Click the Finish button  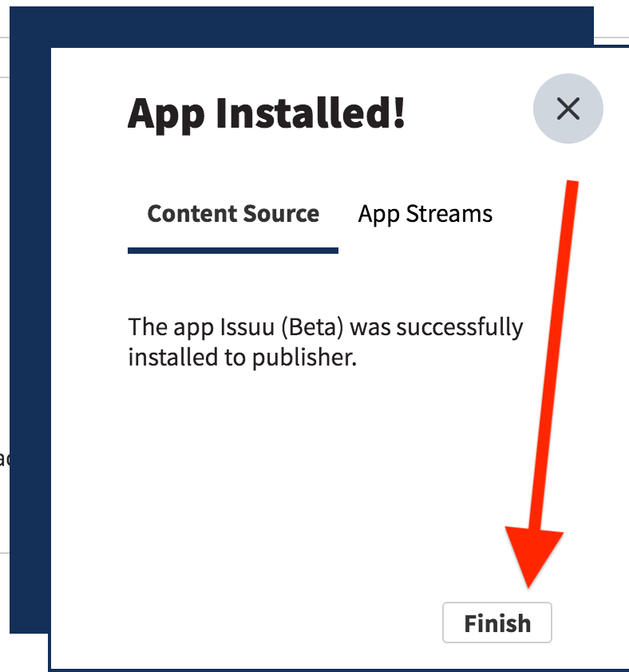coord(497,623)
